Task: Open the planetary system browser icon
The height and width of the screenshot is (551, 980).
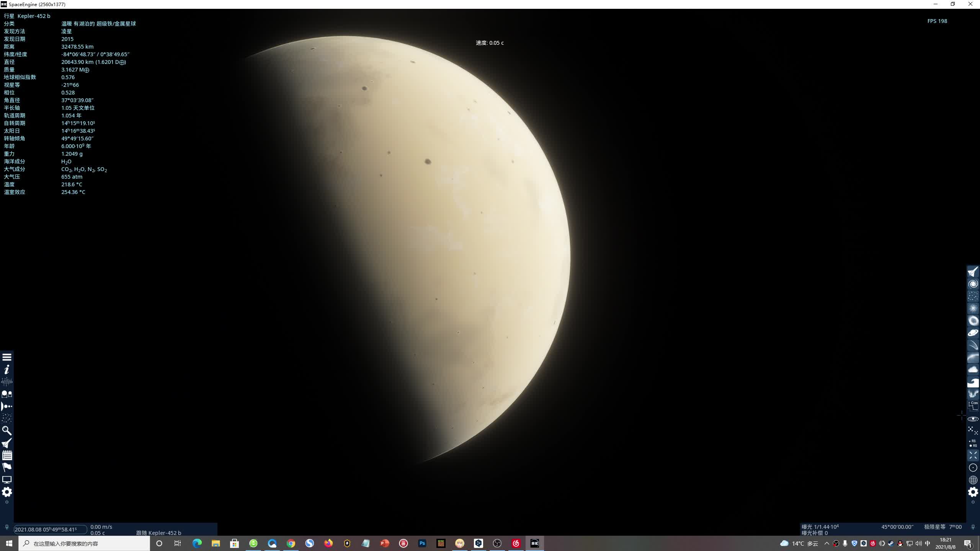Action: 7,406
